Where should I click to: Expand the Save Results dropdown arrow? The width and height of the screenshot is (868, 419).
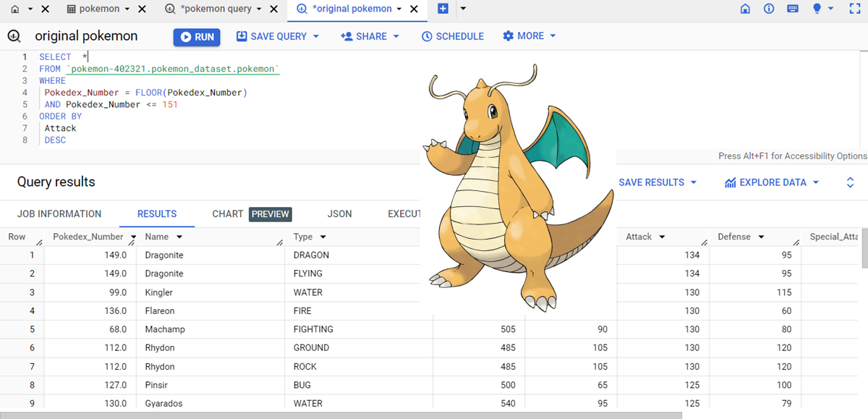[694, 182]
